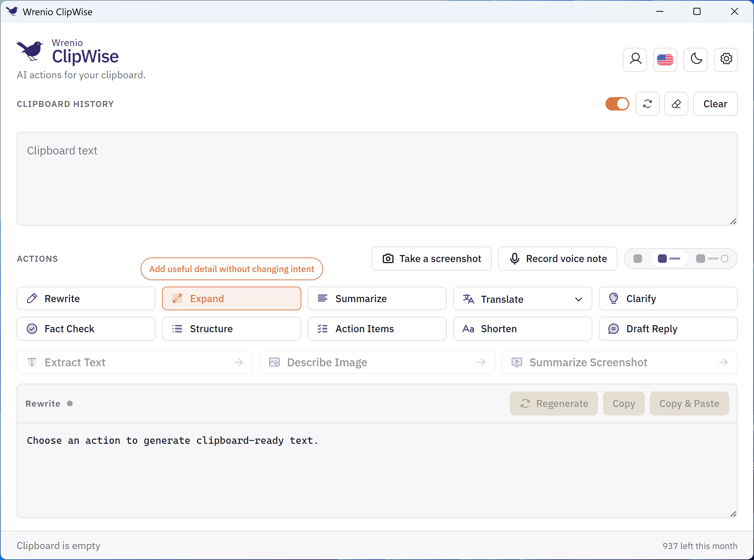Generate Action Items from clipboard

[377, 329]
